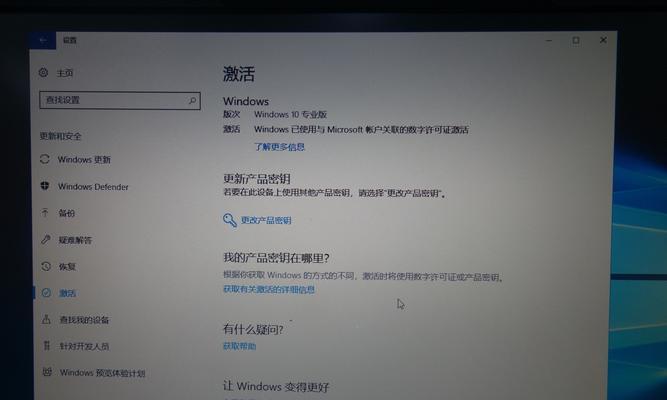667x400 pixels.
Task: Open 针对开发人员 settings
Action: (84, 346)
